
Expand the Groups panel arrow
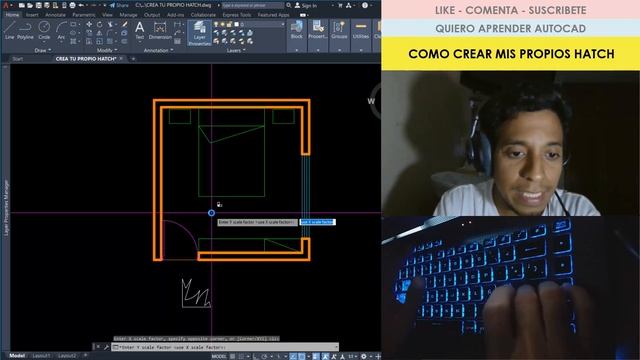tap(339, 50)
